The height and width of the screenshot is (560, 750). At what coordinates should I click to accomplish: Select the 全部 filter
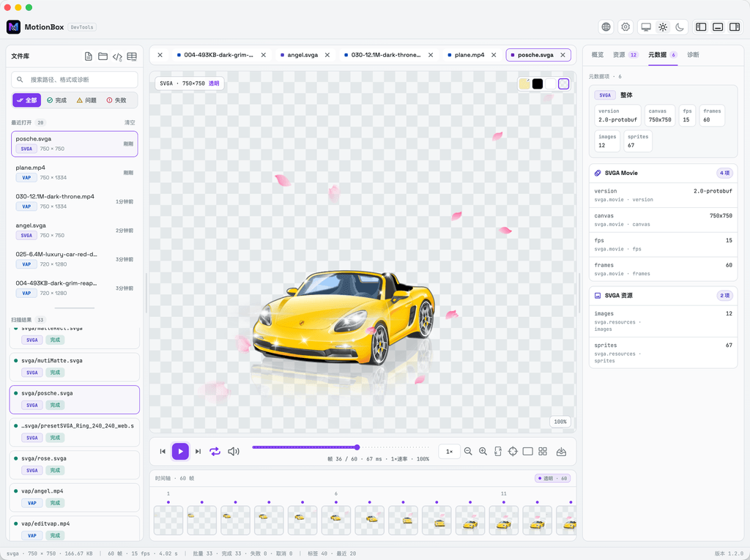pyautogui.click(x=27, y=100)
